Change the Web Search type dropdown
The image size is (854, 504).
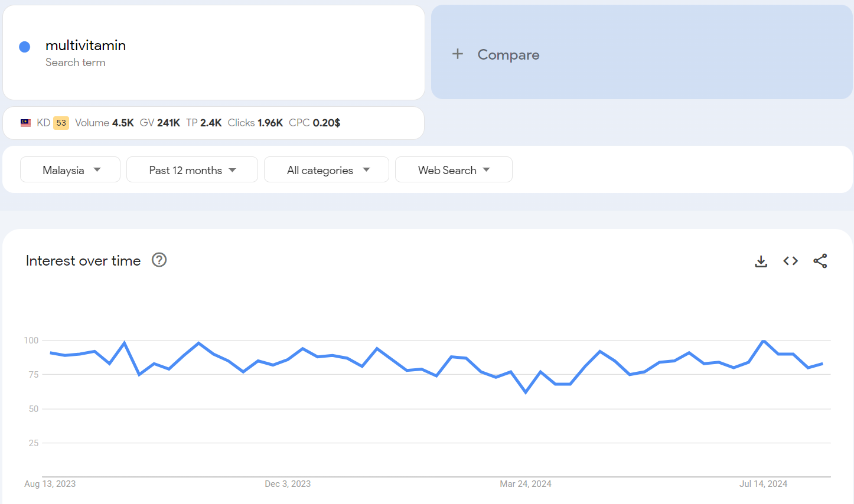[453, 170]
